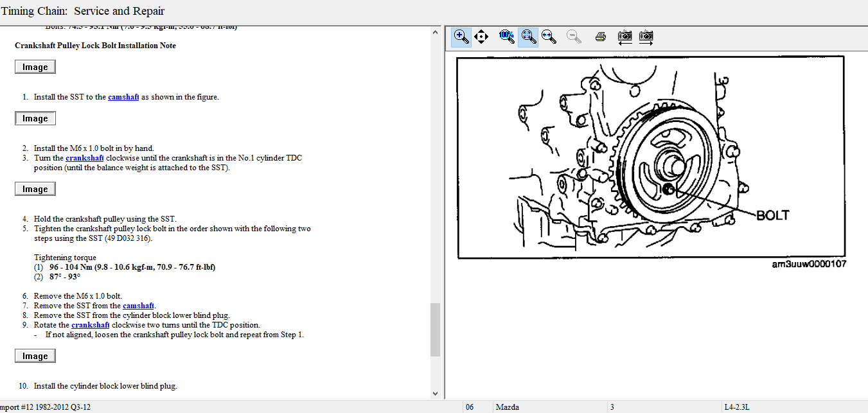The width and height of the screenshot is (868, 413).
Task: Click the 'Tightening torque' label
Action: 65,258
